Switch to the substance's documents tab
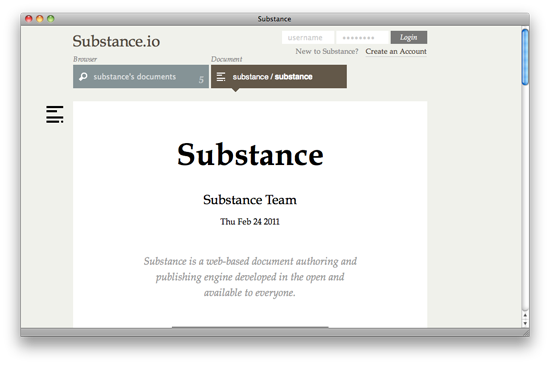The image size is (550, 365). pyautogui.click(x=141, y=76)
